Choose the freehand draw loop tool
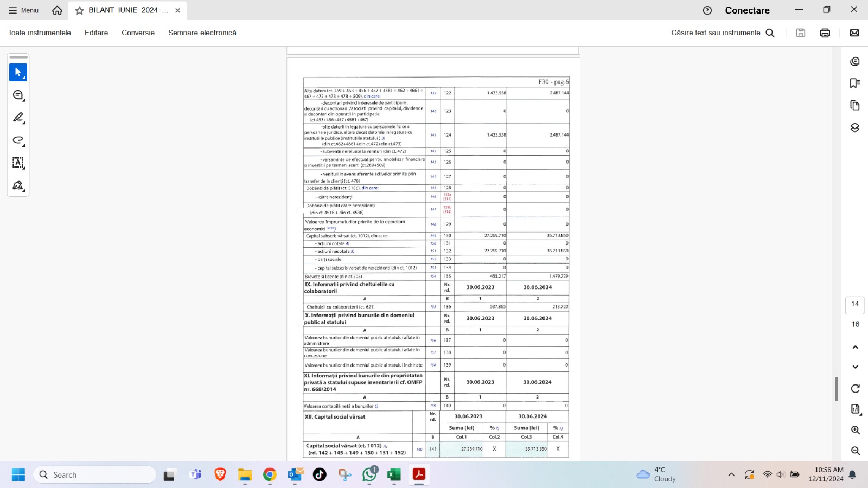Viewport: 868px width, 488px height. [x=18, y=140]
